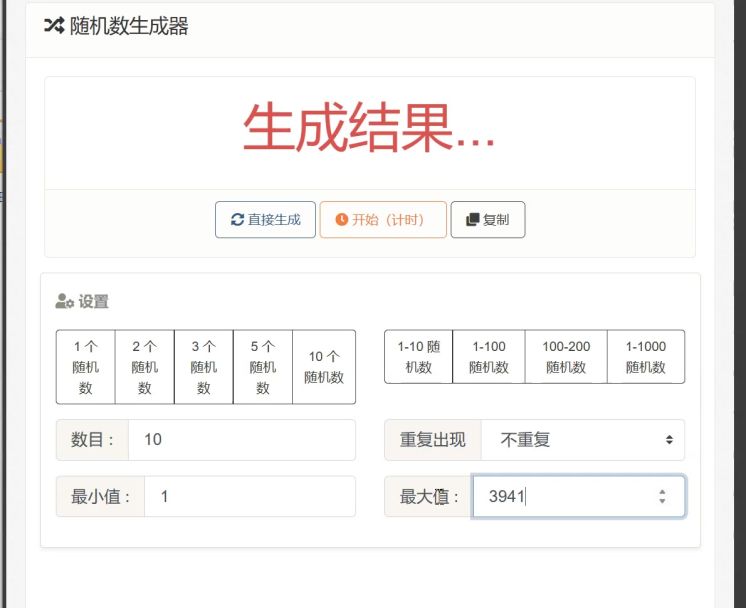Choose the 5 个随机数 preset
The image size is (746, 608).
pos(262,367)
